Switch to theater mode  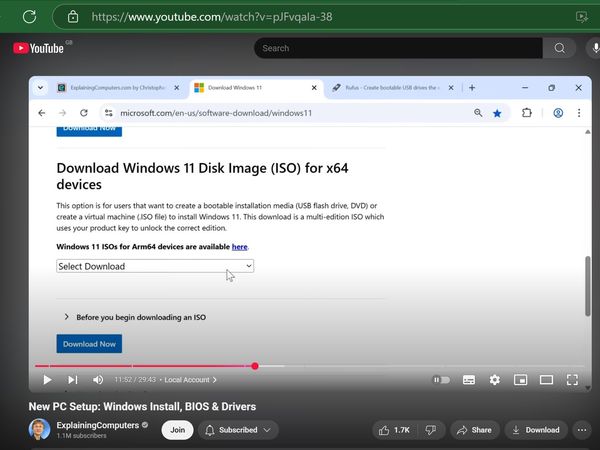click(546, 380)
